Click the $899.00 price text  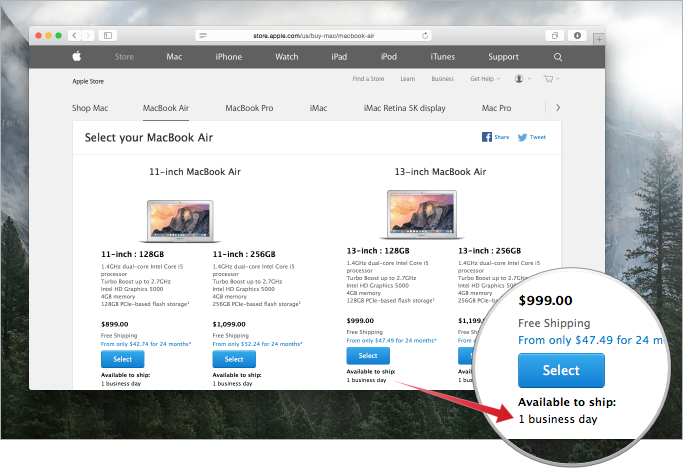click(x=115, y=324)
